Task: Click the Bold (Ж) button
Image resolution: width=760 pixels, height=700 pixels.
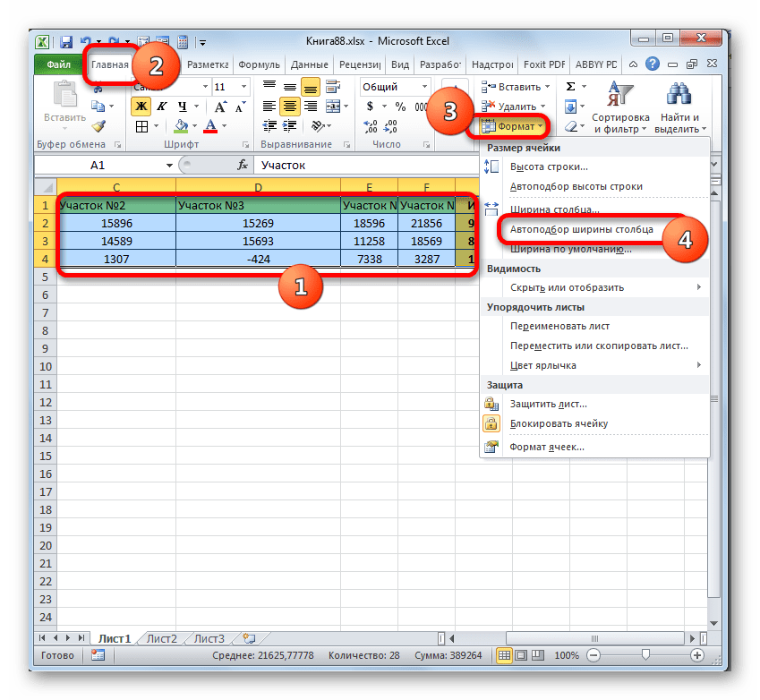Action: click(x=141, y=107)
